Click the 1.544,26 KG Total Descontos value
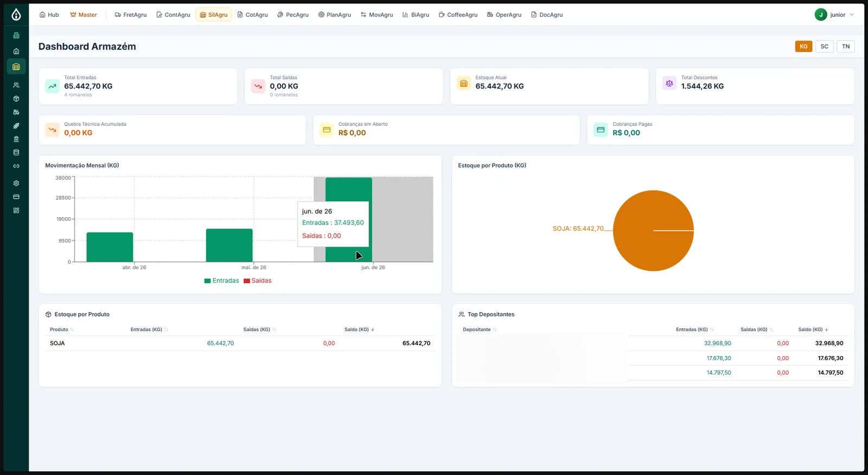Image resolution: width=868 pixels, height=475 pixels. [702, 86]
